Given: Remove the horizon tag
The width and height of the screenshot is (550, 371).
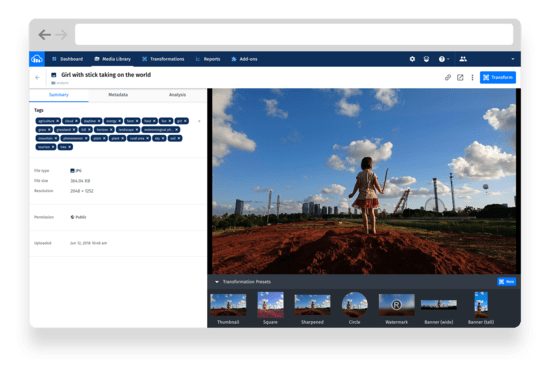Looking at the screenshot, I should 111,130.
